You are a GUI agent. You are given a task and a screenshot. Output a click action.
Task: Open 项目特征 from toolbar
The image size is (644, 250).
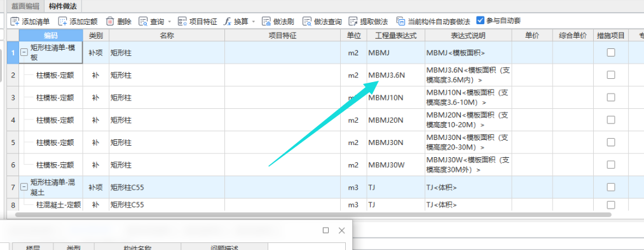198,22
